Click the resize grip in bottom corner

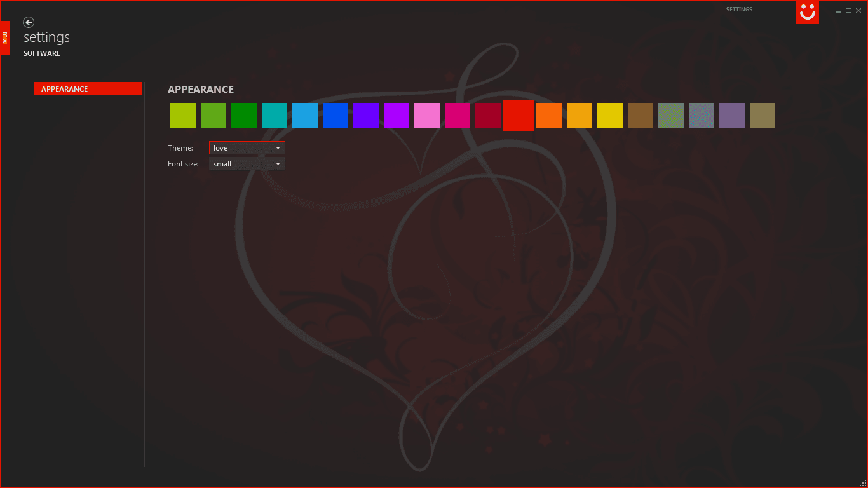point(864,484)
